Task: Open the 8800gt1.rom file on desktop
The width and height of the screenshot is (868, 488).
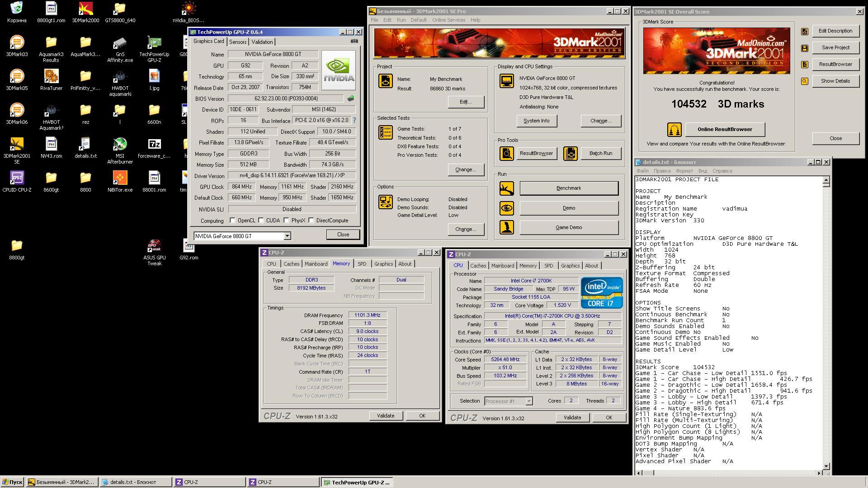Action: click(x=51, y=12)
